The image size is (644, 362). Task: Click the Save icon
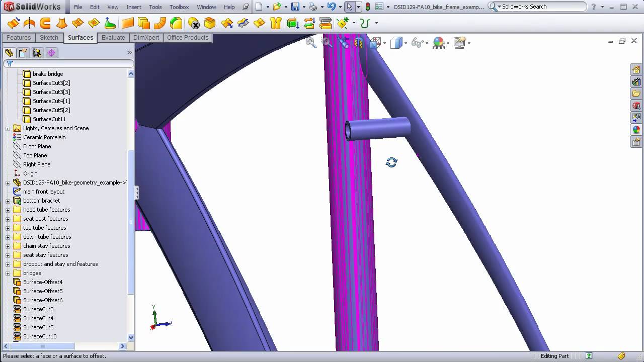295,7
